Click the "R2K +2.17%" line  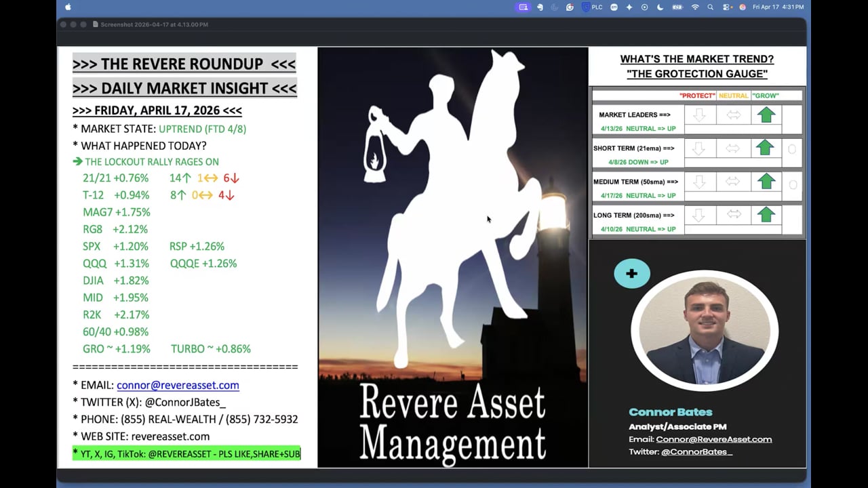[115, 314]
